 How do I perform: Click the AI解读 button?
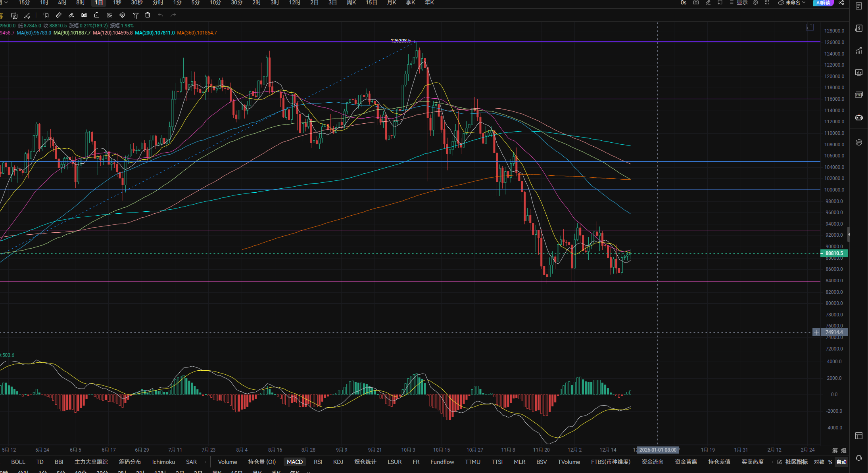pyautogui.click(x=823, y=3)
